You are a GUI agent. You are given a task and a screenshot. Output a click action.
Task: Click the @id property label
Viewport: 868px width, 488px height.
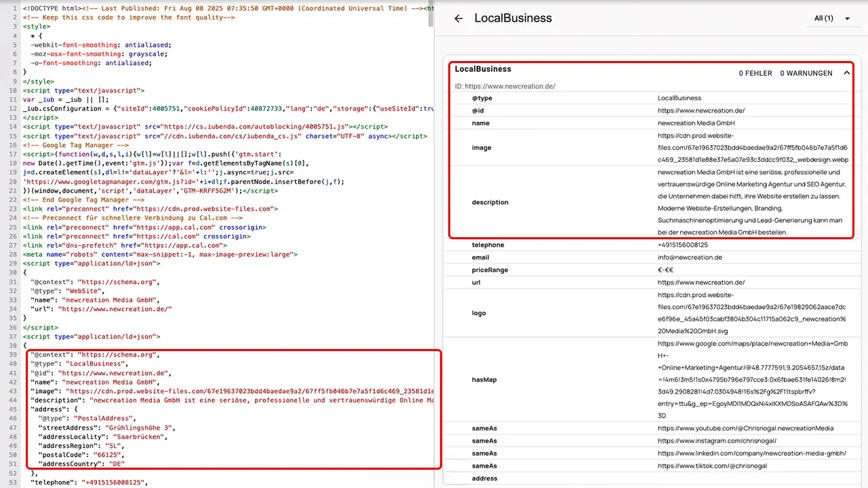478,110
